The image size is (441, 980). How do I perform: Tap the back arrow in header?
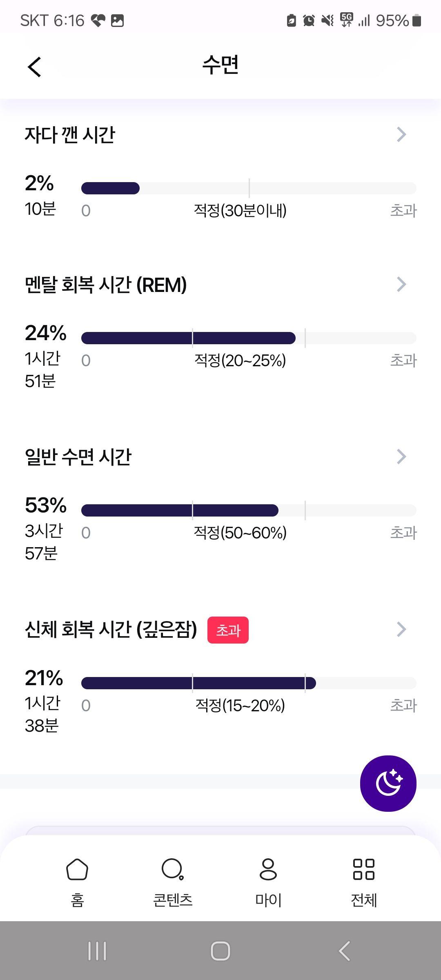35,67
